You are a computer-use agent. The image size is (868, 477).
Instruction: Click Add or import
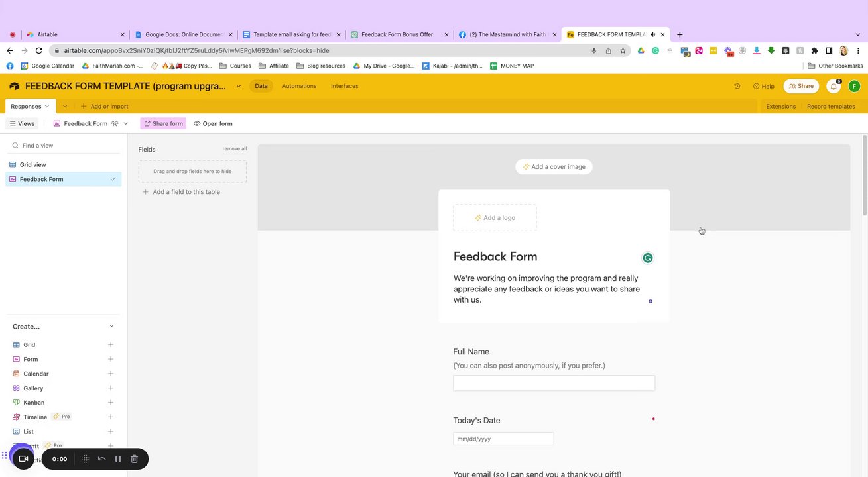(104, 106)
